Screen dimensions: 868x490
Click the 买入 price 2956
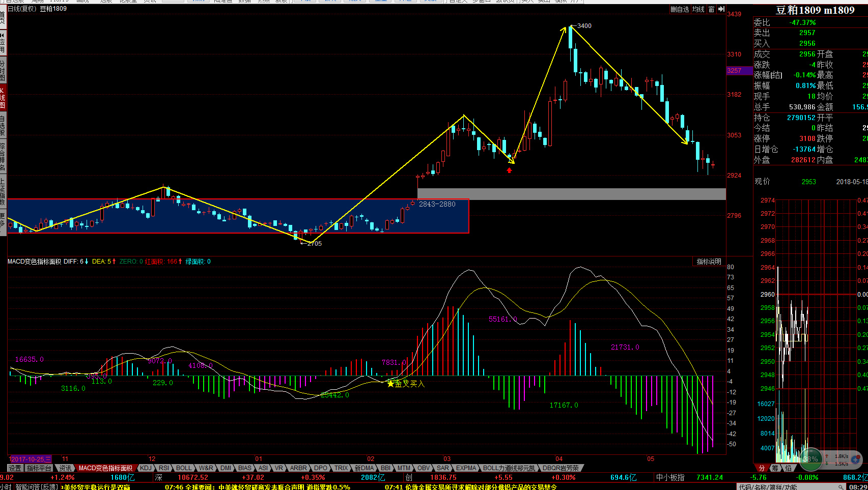(807, 44)
